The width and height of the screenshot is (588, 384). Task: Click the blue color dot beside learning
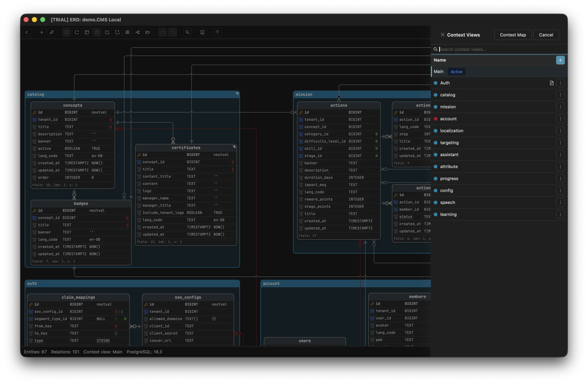(435, 214)
